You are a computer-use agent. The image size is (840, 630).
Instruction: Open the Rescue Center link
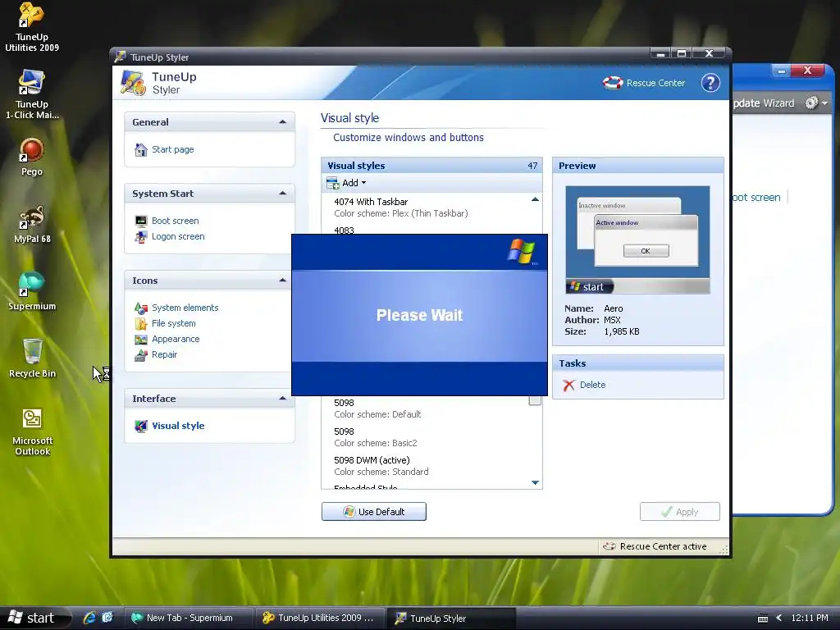(655, 83)
